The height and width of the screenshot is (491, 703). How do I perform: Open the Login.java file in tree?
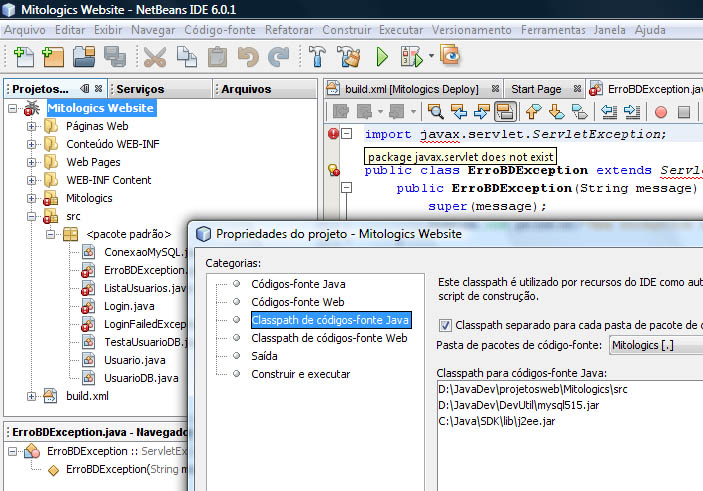129,306
